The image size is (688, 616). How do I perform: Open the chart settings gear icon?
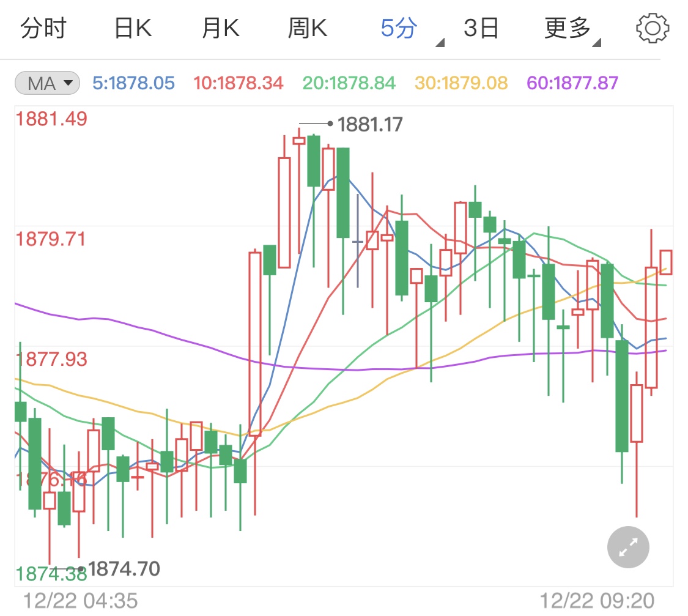pos(653,27)
